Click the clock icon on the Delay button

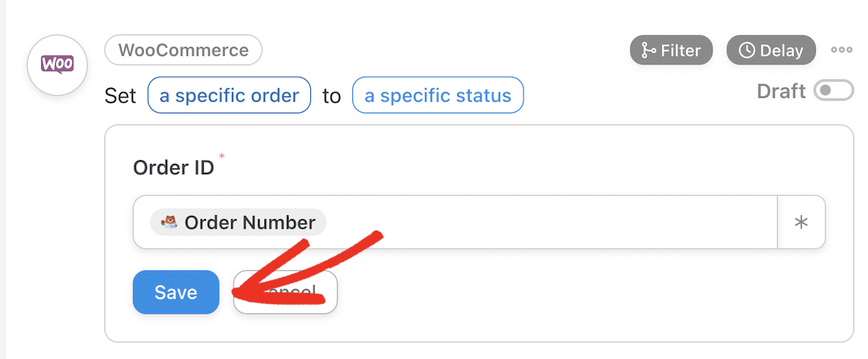pyautogui.click(x=747, y=51)
